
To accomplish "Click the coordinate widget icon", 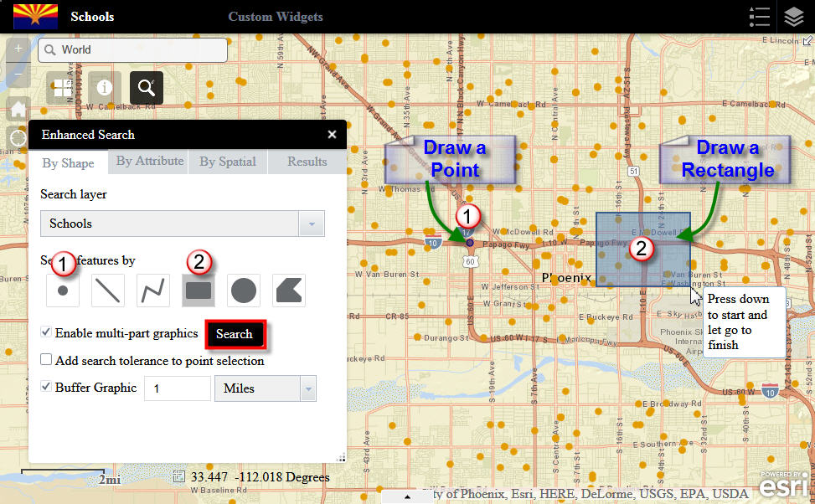I will pyautogui.click(x=178, y=476).
